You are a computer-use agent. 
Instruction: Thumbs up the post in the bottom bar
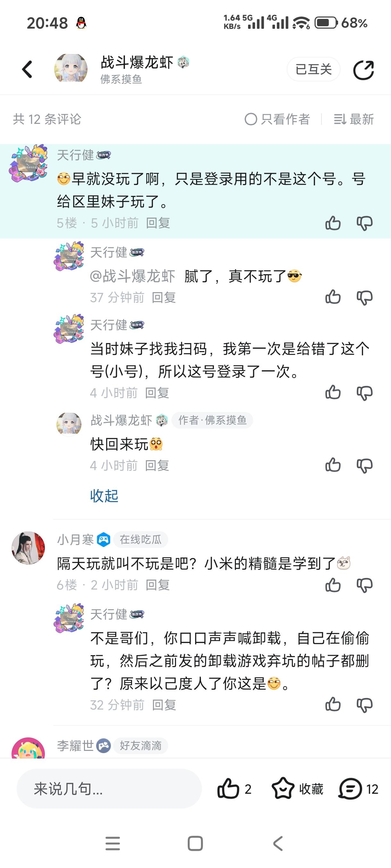(229, 789)
